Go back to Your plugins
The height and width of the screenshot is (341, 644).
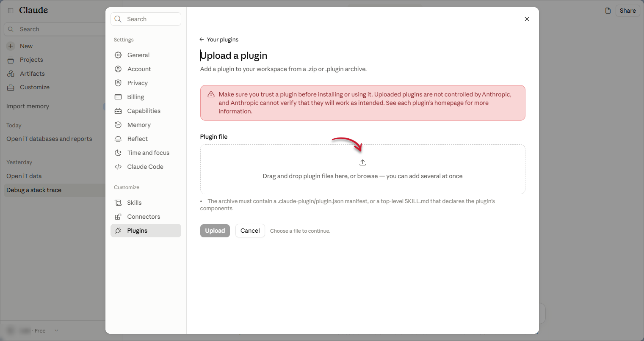coord(219,39)
